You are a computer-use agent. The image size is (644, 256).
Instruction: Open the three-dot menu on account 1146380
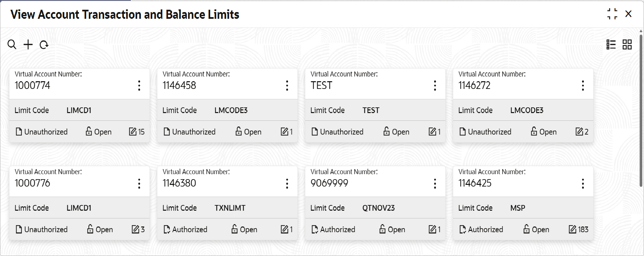(287, 184)
